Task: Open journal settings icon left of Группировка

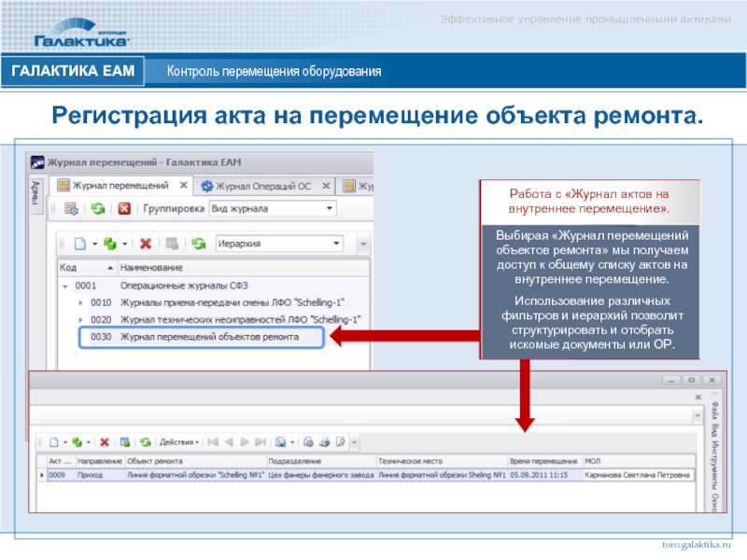Action: (x=72, y=208)
